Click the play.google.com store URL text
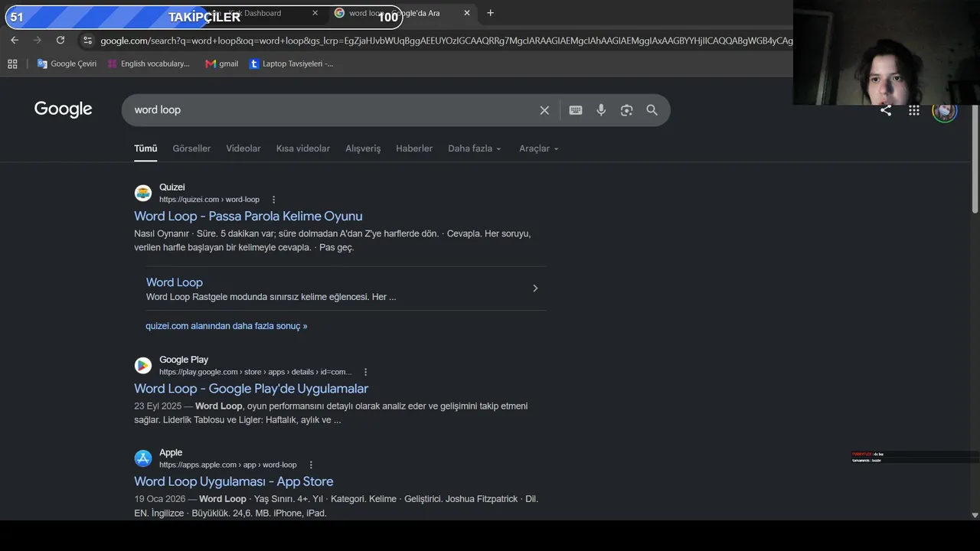This screenshot has height=551, width=980. click(256, 372)
